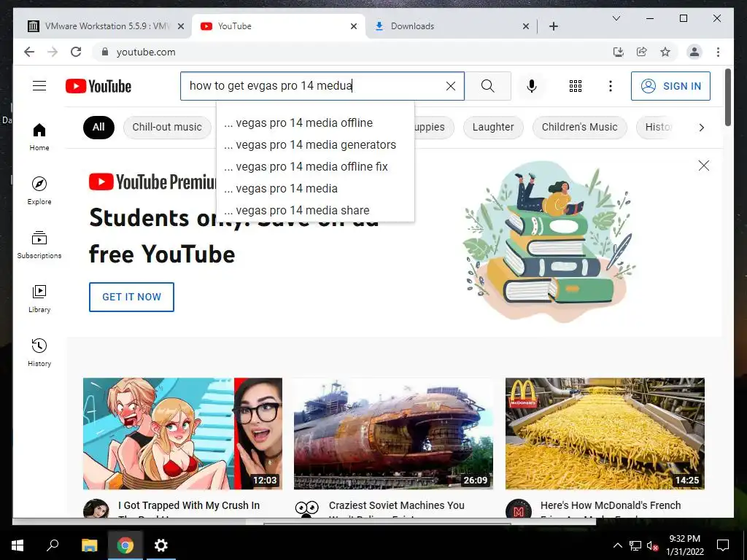
Task: Open Subscriptions in the sidebar
Action: coord(39,245)
